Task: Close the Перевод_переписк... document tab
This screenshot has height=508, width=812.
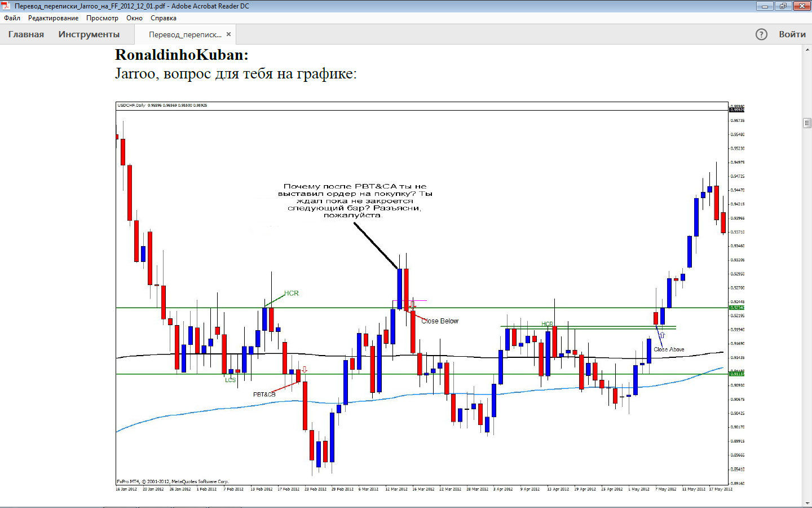Action: click(x=228, y=34)
